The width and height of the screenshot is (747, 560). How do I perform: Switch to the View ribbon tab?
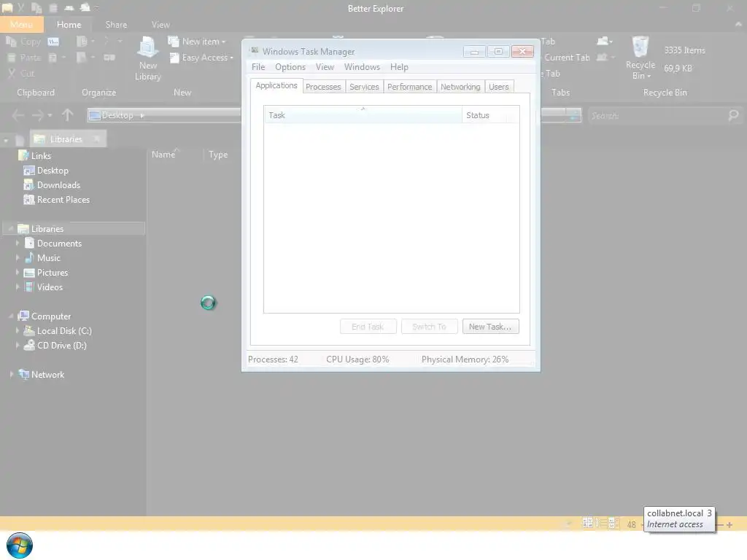pyautogui.click(x=160, y=24)
